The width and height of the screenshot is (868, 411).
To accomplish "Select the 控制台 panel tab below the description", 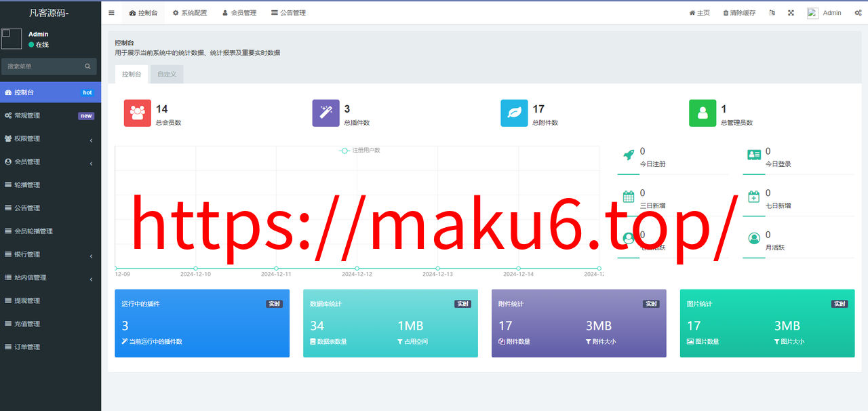I will coord(132,75).
